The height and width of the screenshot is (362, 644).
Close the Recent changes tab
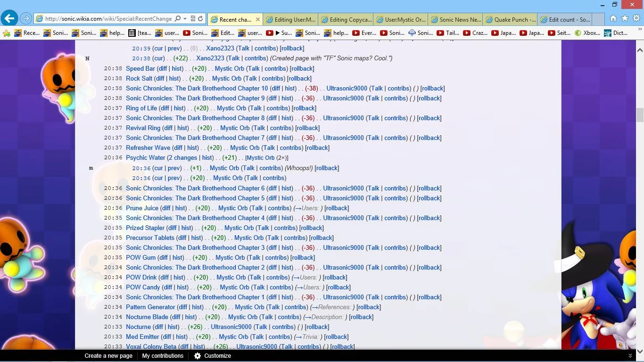[257, 19]
